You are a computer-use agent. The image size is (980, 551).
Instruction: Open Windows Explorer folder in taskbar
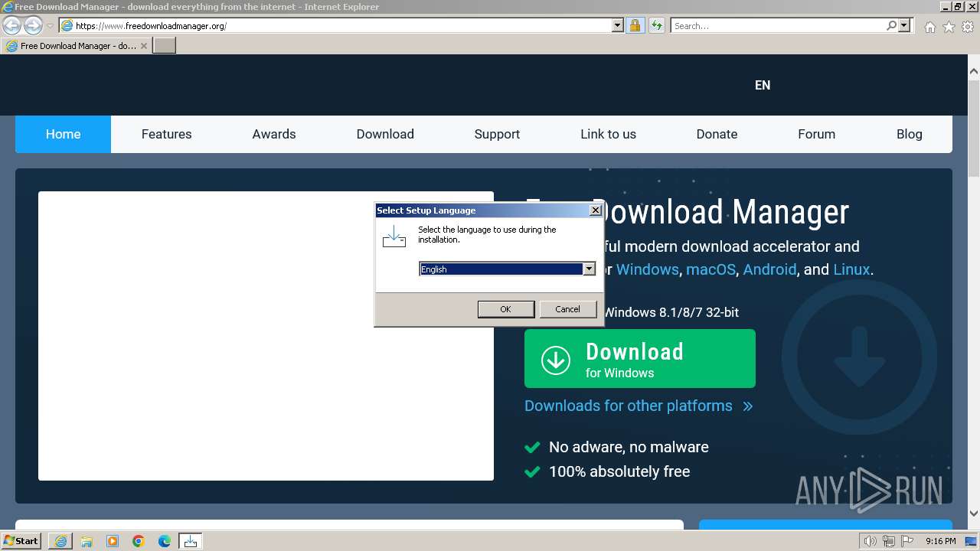[x=87, y=541]
